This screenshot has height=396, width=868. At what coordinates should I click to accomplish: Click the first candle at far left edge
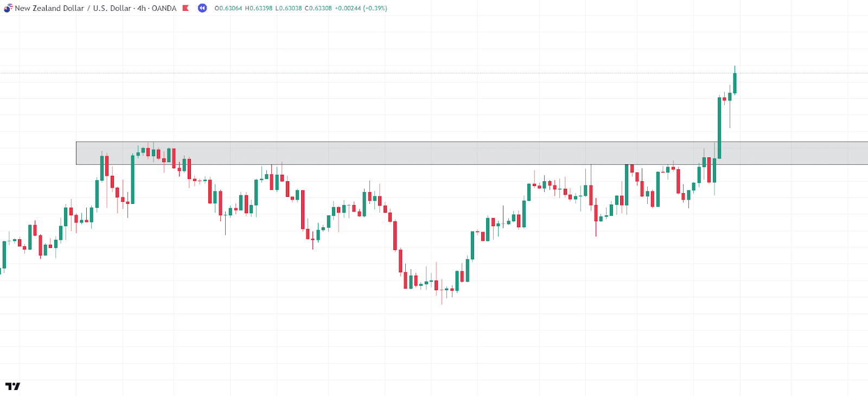4,255
